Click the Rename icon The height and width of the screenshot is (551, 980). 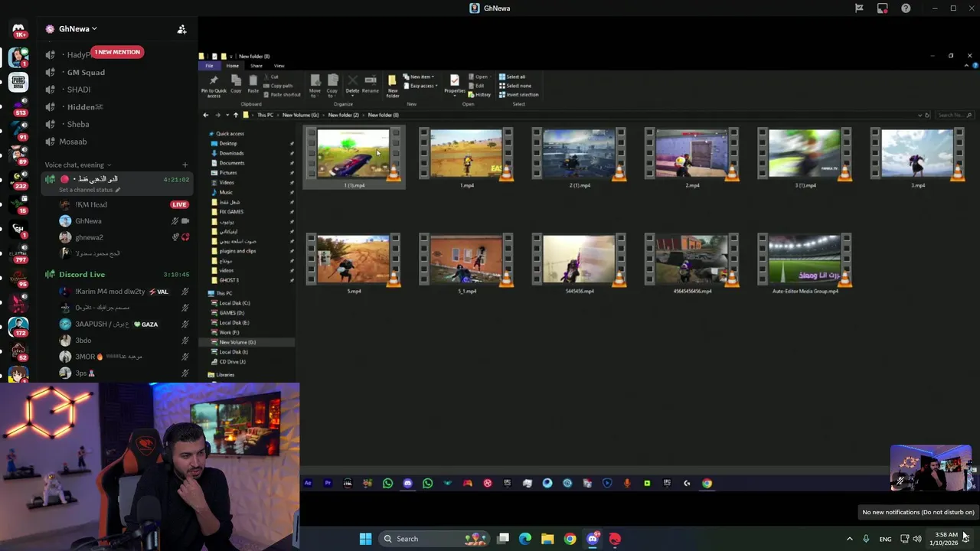coord(371,80)
